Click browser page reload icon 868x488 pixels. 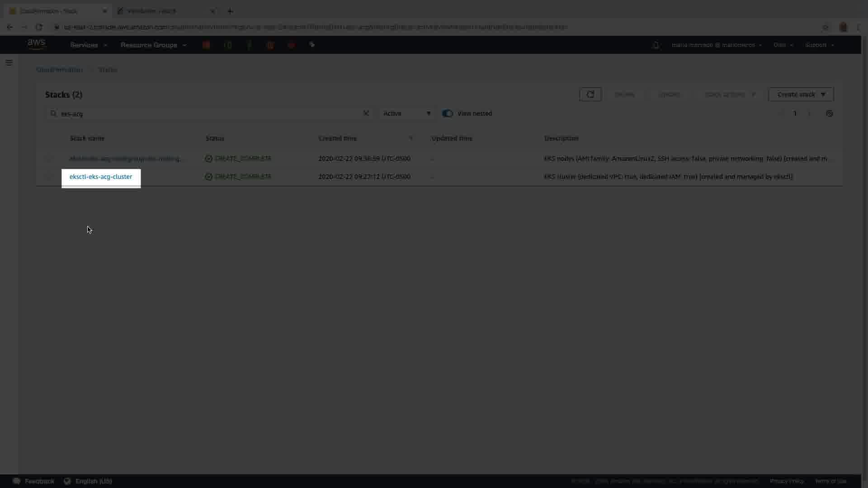click(x=39, y=27)
